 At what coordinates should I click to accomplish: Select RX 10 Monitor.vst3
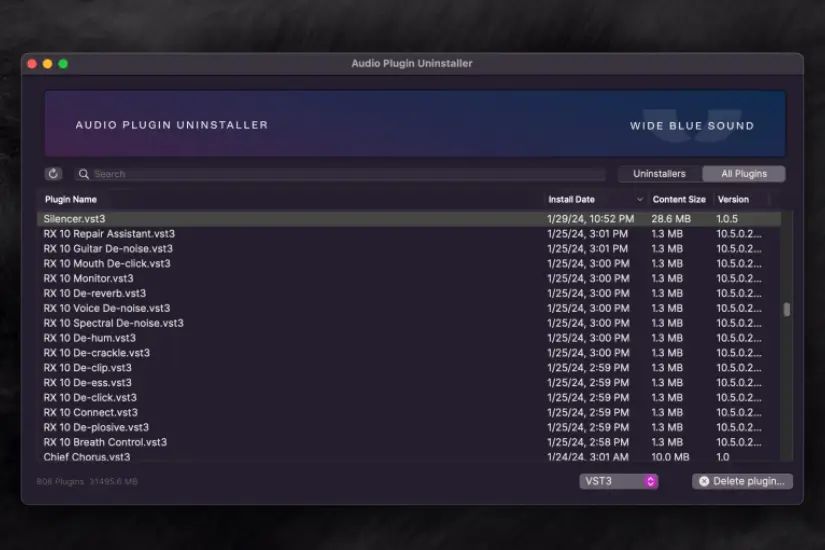pyautogui.click(x=409, y=278)
